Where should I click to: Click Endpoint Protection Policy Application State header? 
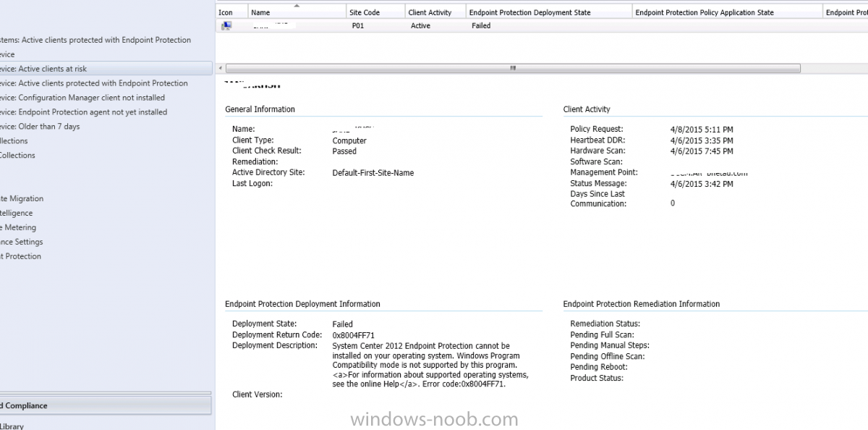click(727, 12)
